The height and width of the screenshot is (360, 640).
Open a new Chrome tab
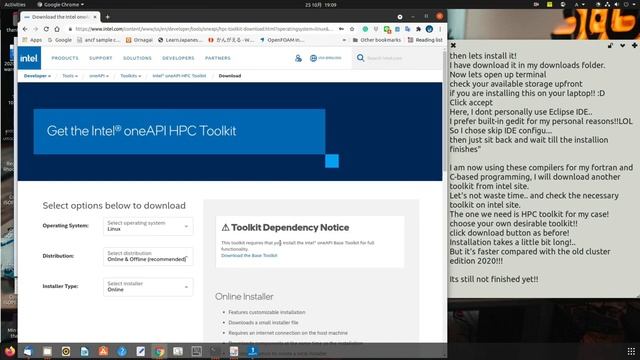coord(107,17)
